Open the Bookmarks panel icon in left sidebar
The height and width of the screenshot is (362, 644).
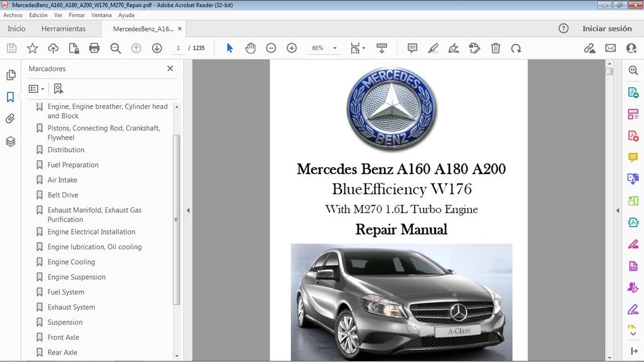10,97
